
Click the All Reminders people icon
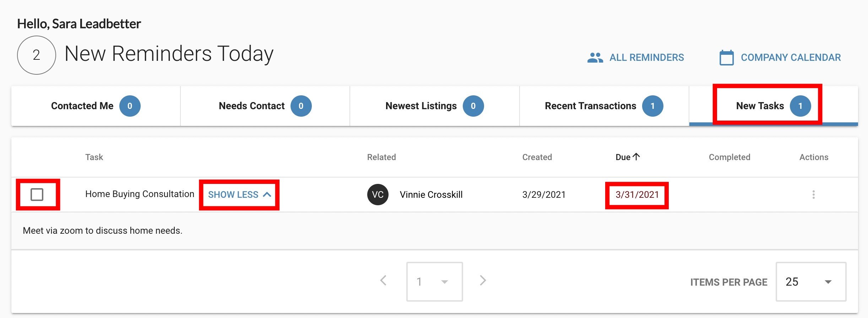[x=595, y=58]
